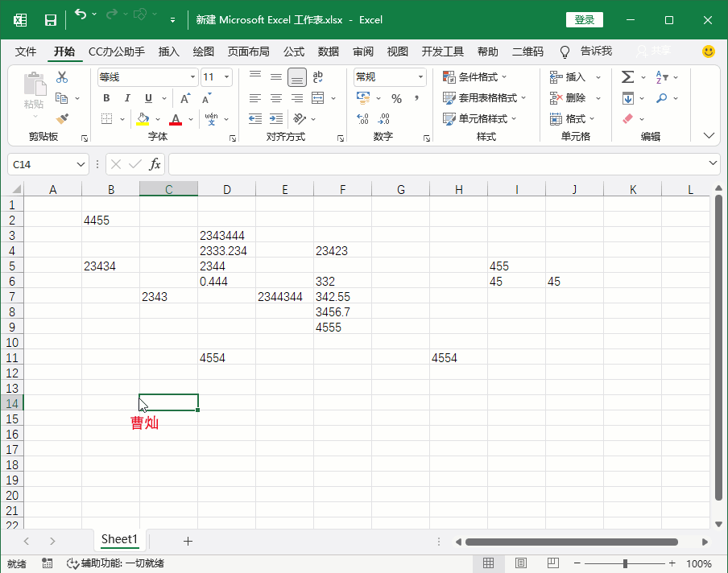Click the Cut scissors icon

[62, 77]
